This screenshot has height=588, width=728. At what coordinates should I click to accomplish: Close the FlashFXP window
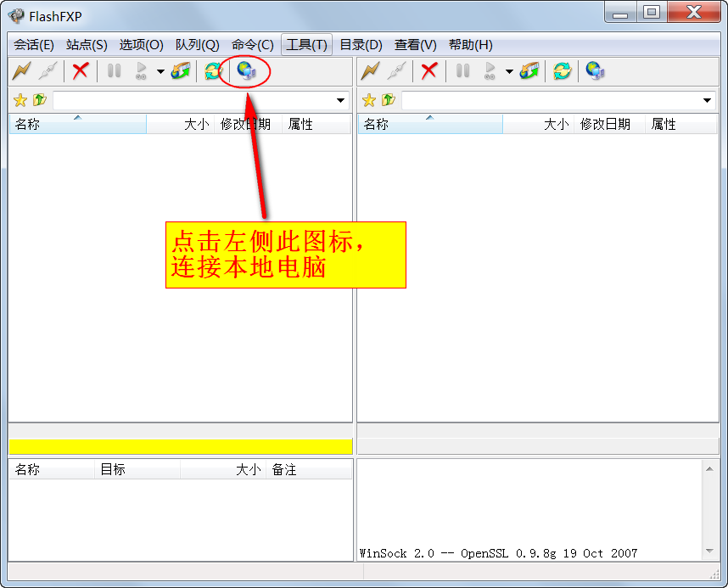[694, 13]
